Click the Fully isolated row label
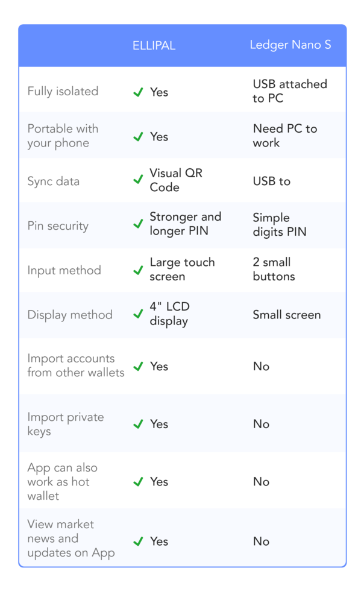The height and width of the screenshot is (603, 364). 63,92
